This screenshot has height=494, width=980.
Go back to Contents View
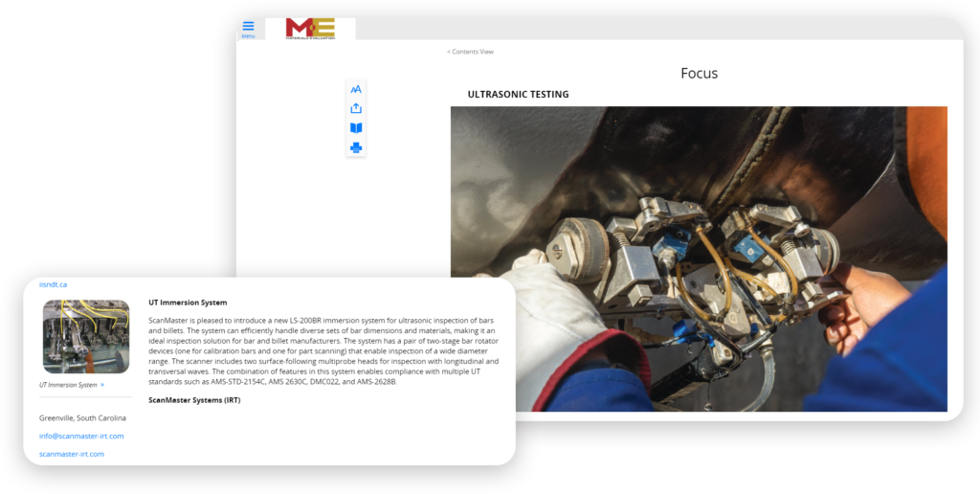(x=470, y=52)
